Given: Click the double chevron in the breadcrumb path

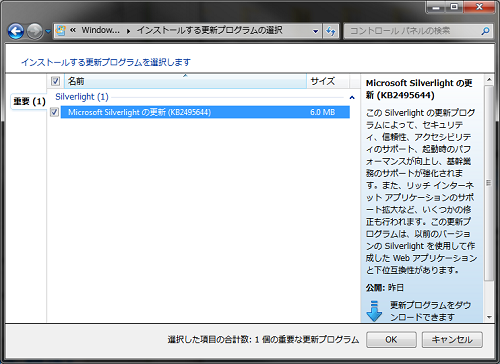Looking at the screenshot, I should [x=73, y=31].
